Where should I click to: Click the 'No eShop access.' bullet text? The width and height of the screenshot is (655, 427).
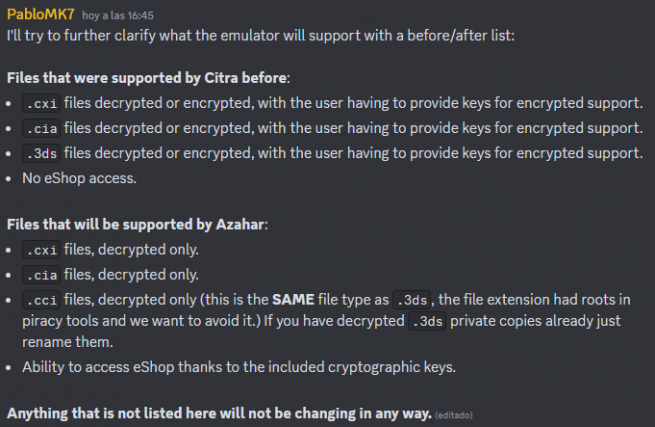(79, 178)
